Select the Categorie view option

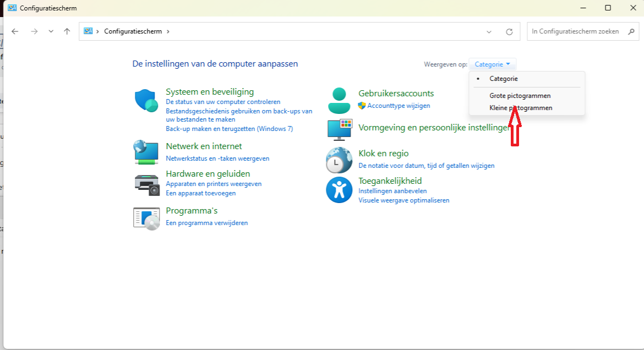pos(503,79)
